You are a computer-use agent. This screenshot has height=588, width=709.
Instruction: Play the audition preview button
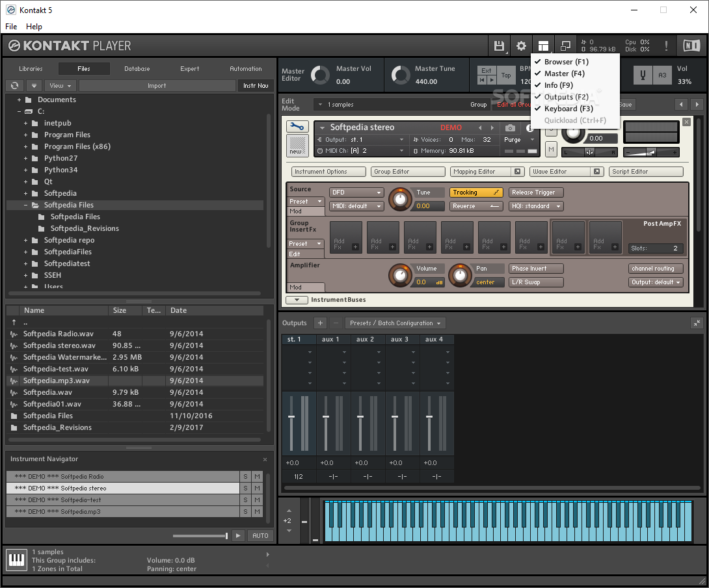tap(238, 535)
